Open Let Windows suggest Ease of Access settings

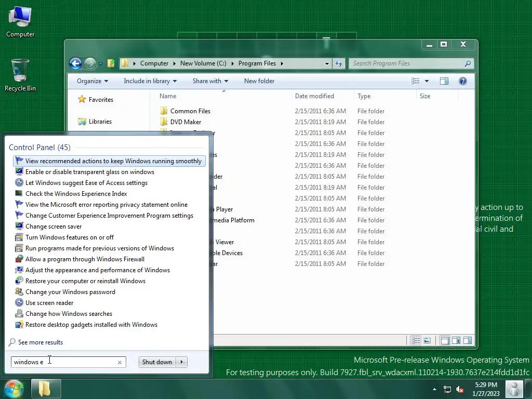tap(82, 183)
